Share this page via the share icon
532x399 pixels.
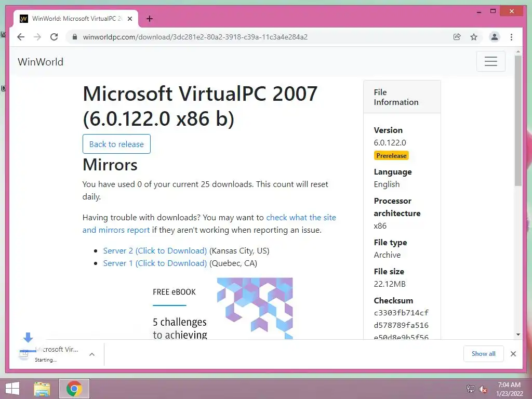457,37
